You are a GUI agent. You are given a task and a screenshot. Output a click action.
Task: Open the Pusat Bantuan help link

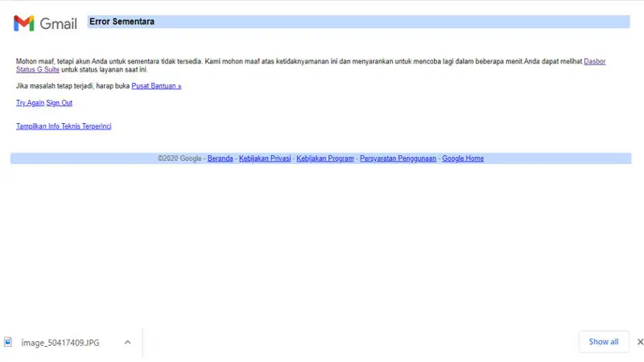[x=156, y=86]
